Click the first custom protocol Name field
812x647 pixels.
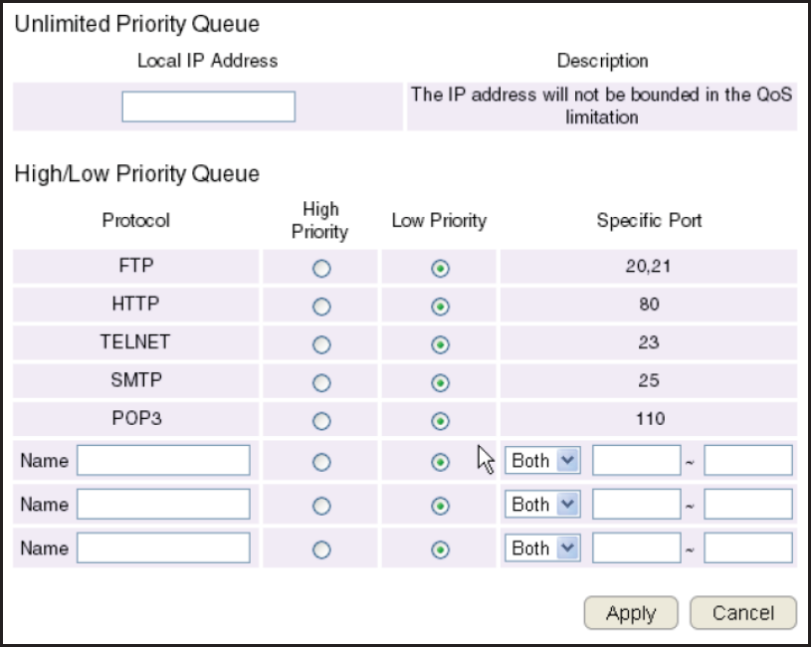pos(163,460)
